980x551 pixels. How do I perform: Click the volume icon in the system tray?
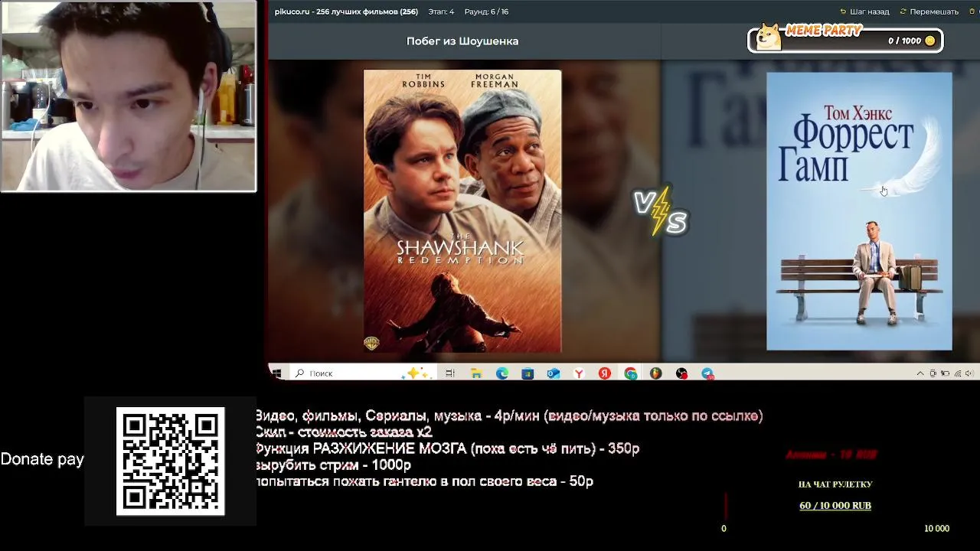point(969,373)
